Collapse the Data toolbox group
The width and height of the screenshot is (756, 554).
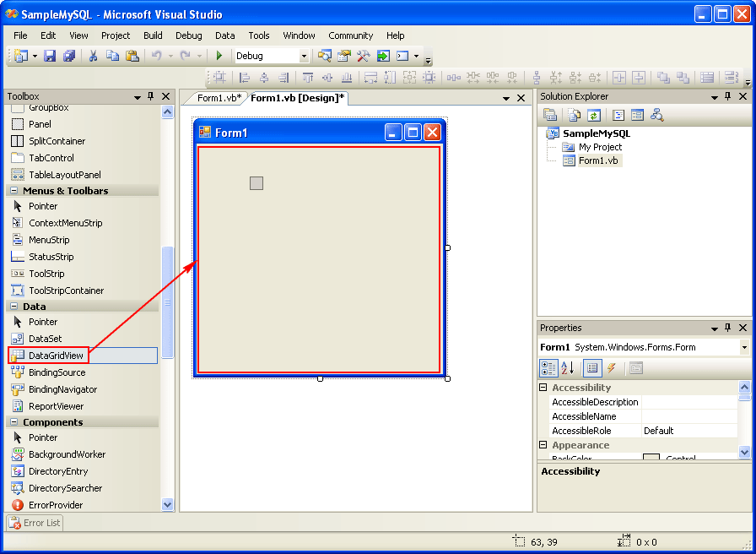(13, 307)
